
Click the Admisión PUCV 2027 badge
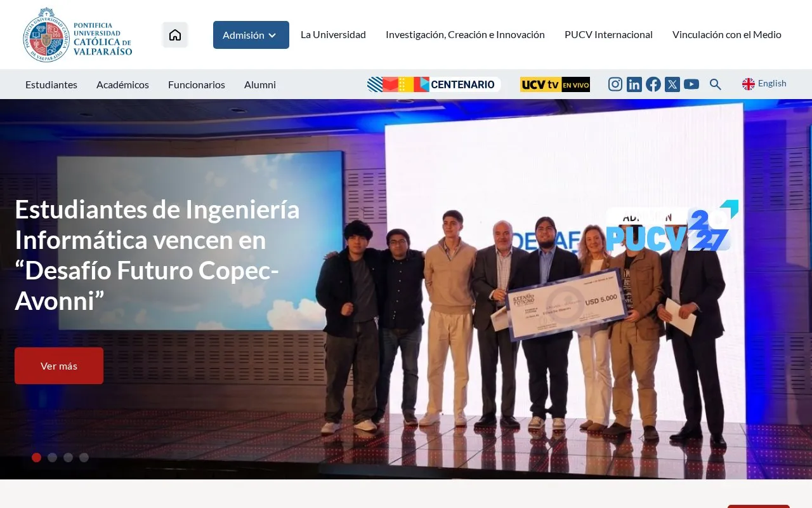coord(672,226)
